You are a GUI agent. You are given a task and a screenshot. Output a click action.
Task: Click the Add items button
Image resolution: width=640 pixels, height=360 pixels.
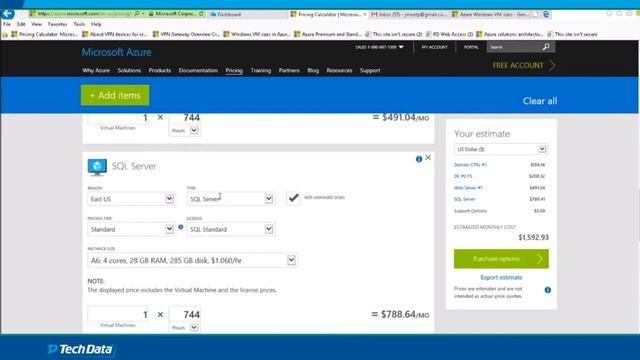pyautogui.click(x=115, y=95)
